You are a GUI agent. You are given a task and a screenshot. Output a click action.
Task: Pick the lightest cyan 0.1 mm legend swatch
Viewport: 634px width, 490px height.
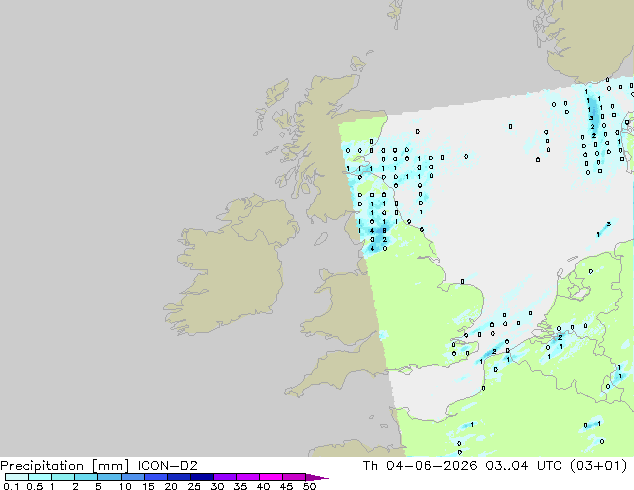pyautogui.click(x=17, y=477)
